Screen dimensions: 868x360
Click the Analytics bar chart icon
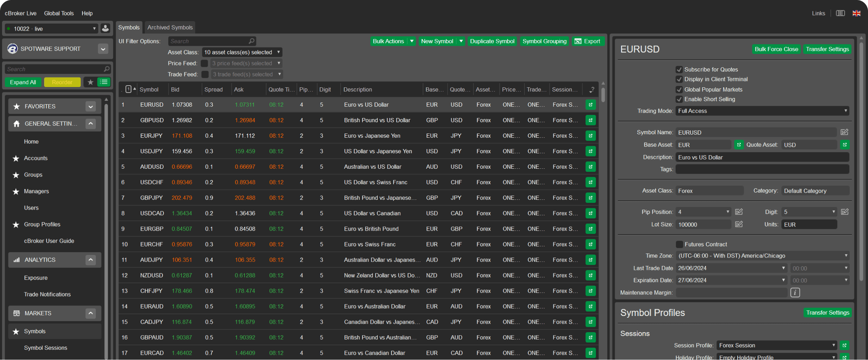[x=17, y=260]
